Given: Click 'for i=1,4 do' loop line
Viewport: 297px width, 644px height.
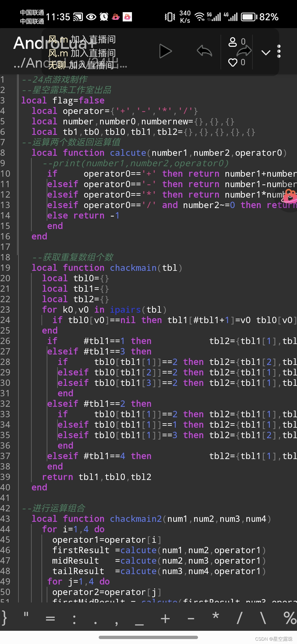Looking at the screenshot, I should 73,529.
